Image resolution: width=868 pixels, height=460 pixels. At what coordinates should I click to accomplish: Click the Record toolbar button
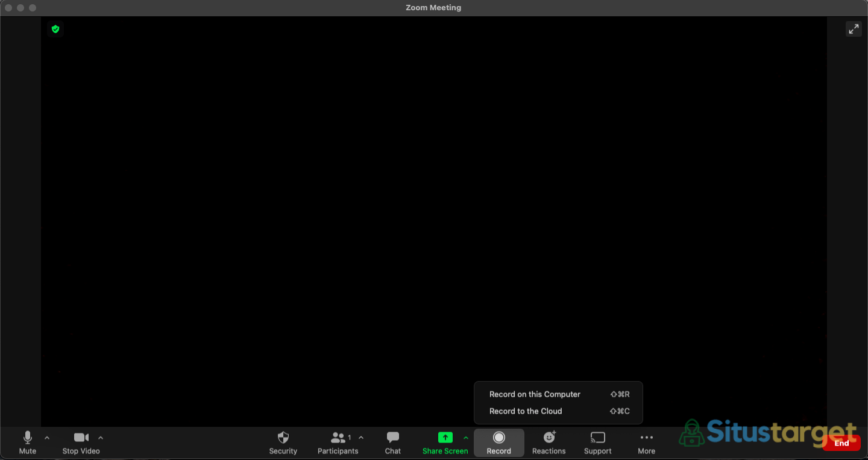tap(499, 443)
